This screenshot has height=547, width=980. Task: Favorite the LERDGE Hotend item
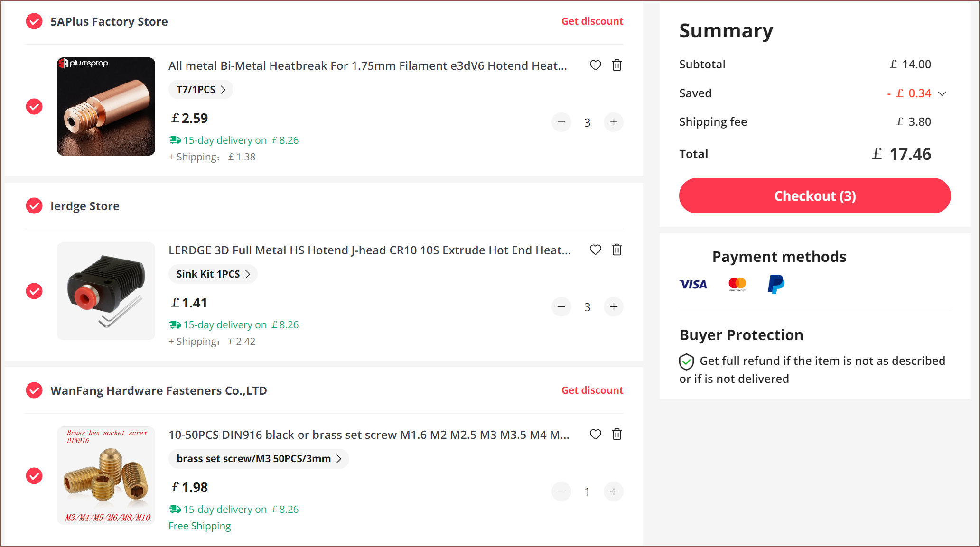595,250
